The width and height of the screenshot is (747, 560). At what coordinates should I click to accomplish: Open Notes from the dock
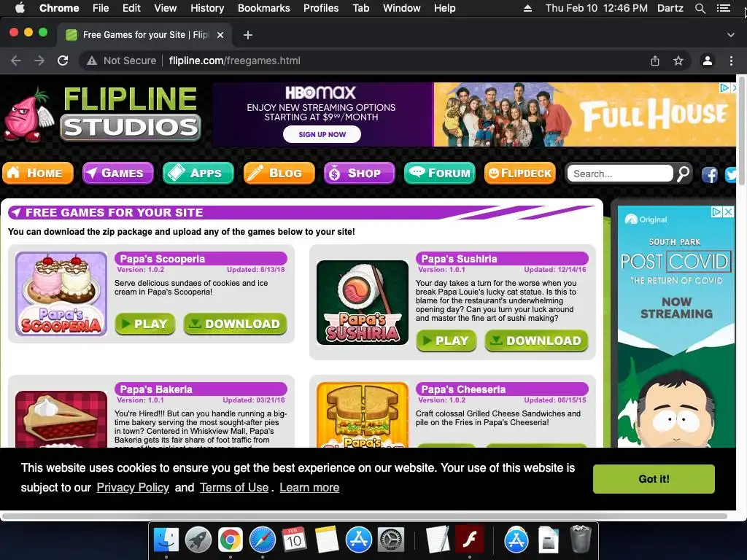tap(326, 540)
